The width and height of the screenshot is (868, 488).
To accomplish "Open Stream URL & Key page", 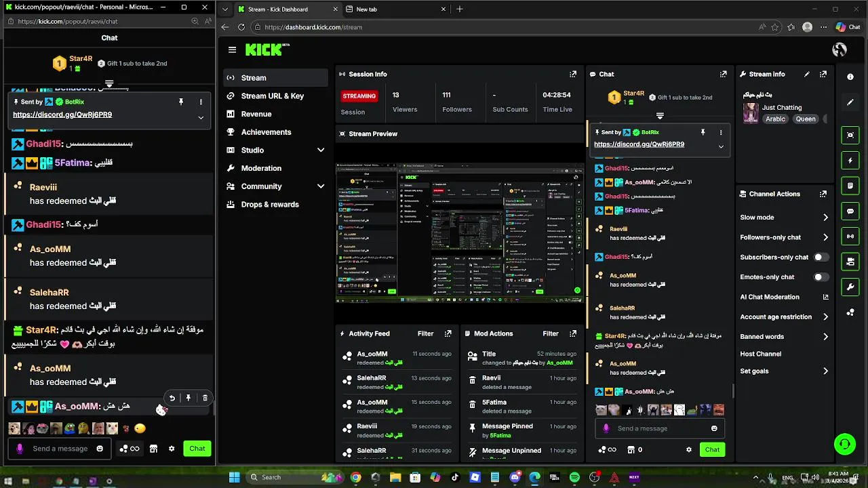I will 277,96.
